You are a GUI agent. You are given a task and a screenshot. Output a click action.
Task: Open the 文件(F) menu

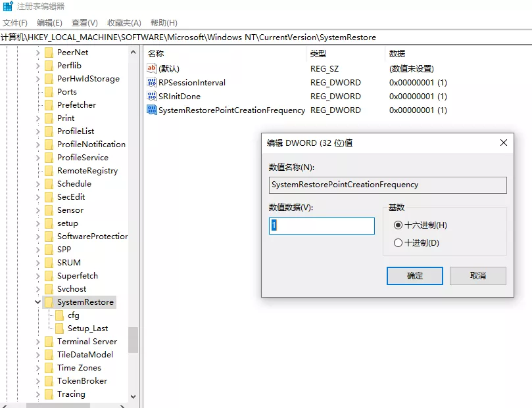pyautogui.click(x=15, y=23)
